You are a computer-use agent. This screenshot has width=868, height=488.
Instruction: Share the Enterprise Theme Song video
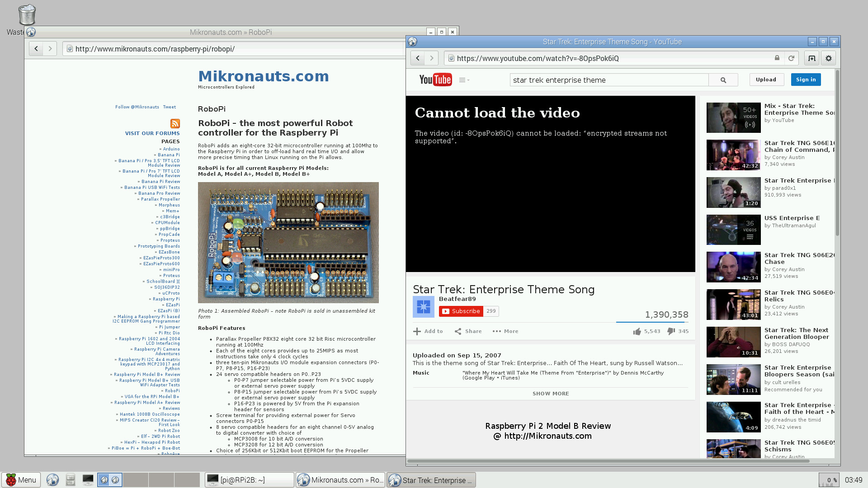[468, 331]
